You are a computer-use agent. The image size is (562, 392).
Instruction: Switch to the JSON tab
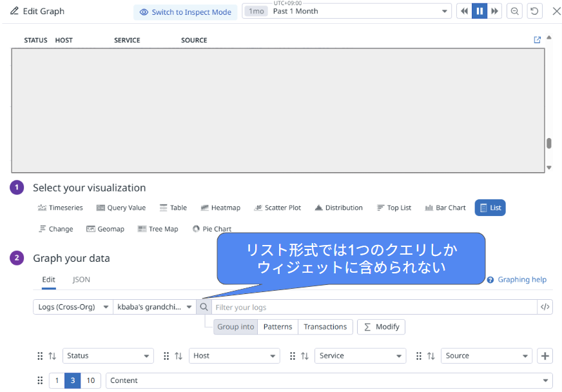(x=81, y=280)
